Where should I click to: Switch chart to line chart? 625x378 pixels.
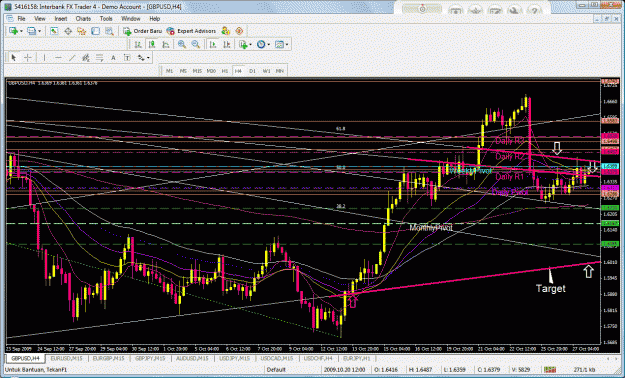coord(165,45)
